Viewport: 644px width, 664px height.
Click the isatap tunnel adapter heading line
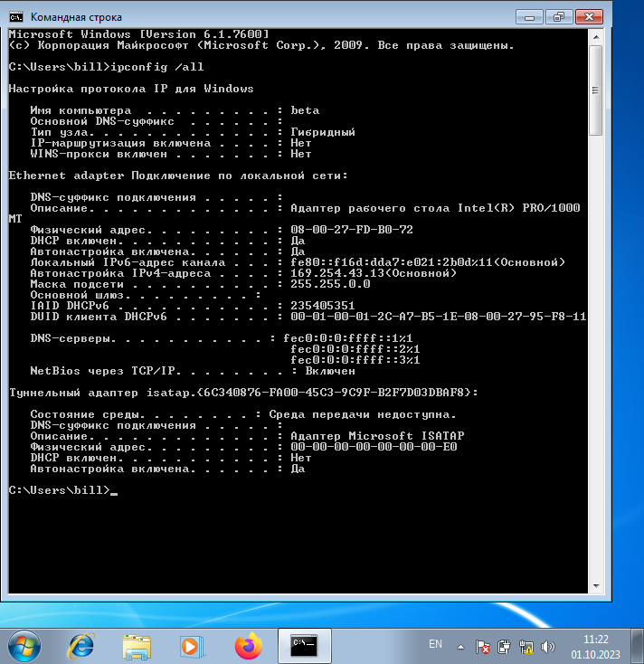click(243, 393)
